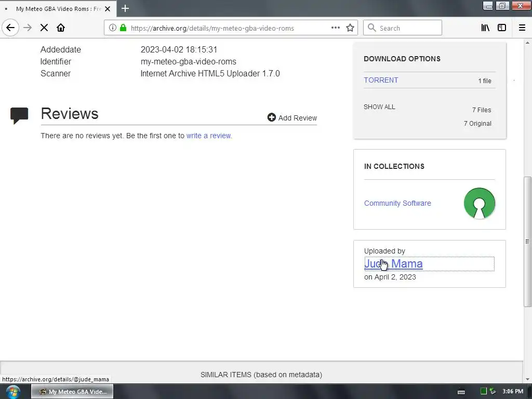
Task: Click the Add Review plus icon
Action: [x=271, y=117]
